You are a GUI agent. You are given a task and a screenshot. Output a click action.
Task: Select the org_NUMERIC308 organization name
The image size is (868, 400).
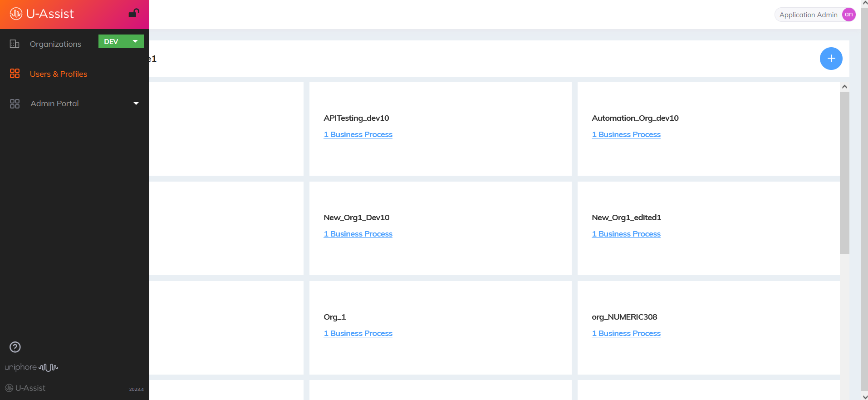point(624,317)
